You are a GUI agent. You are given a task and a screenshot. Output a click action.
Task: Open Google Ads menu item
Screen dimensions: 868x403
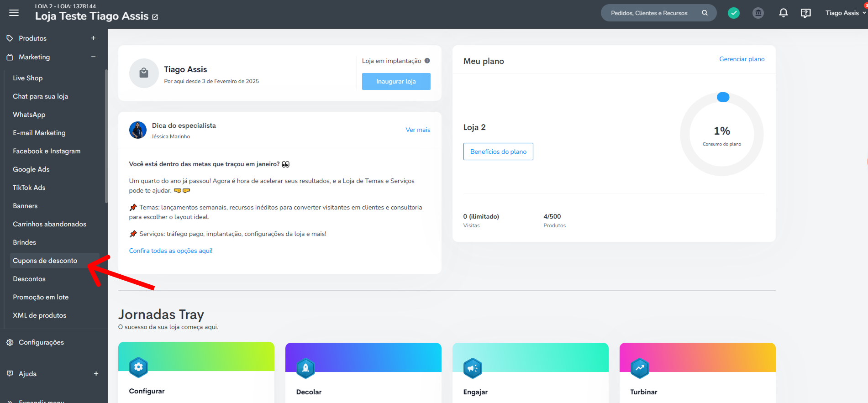tap(31, 169)
